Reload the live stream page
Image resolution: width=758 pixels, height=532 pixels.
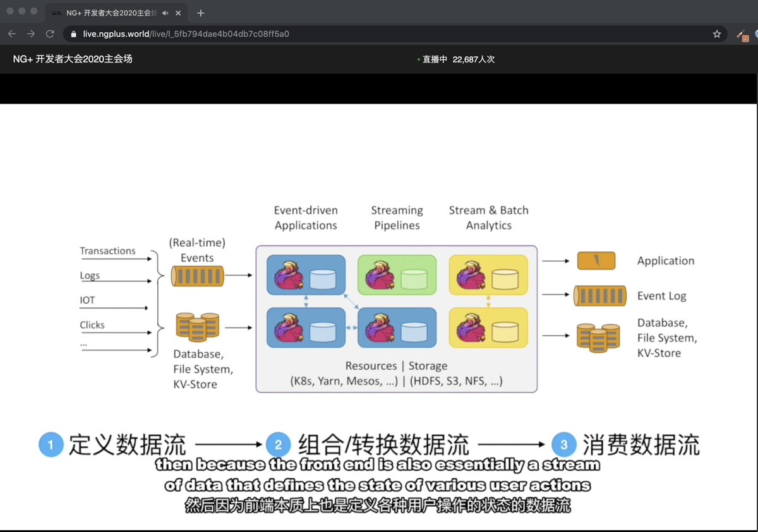(x=49, y=34)
